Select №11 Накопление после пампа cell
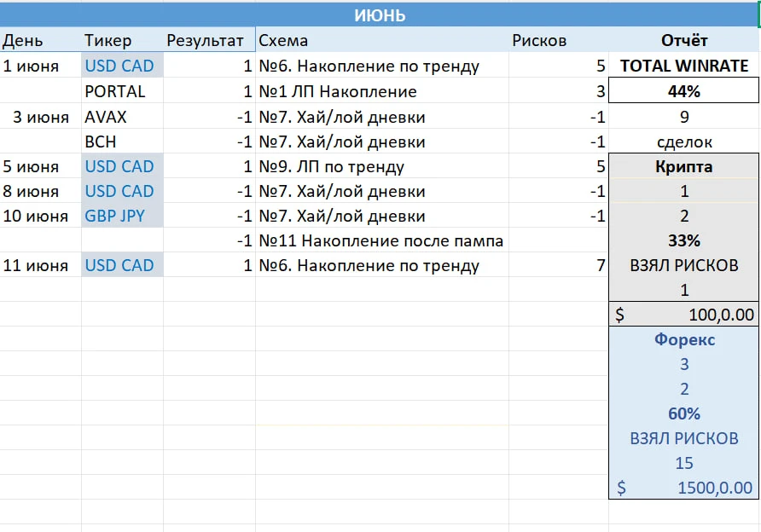The width and height of the screenshot is (761, 532). pyautogui.click(x=382, y=240)
